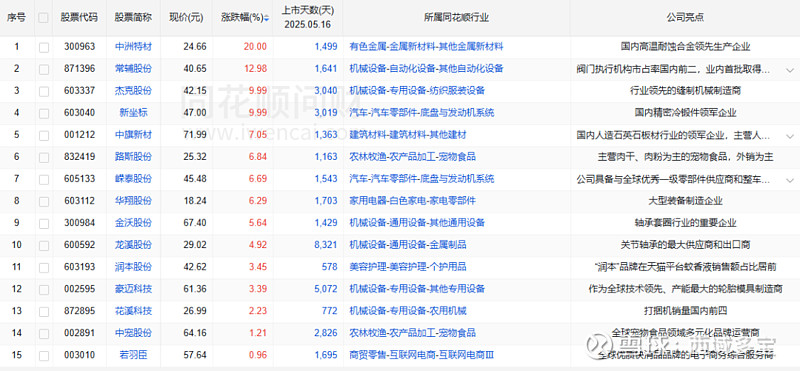Image resolution: width=800 pixels, height=371 pixels.
Task: Click the 现价(元) column header
Action: (x=186, y=17)
